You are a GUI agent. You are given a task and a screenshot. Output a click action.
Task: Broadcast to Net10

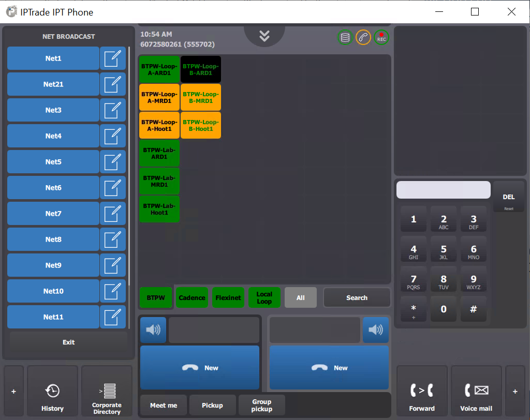click(x=53, y=291)
